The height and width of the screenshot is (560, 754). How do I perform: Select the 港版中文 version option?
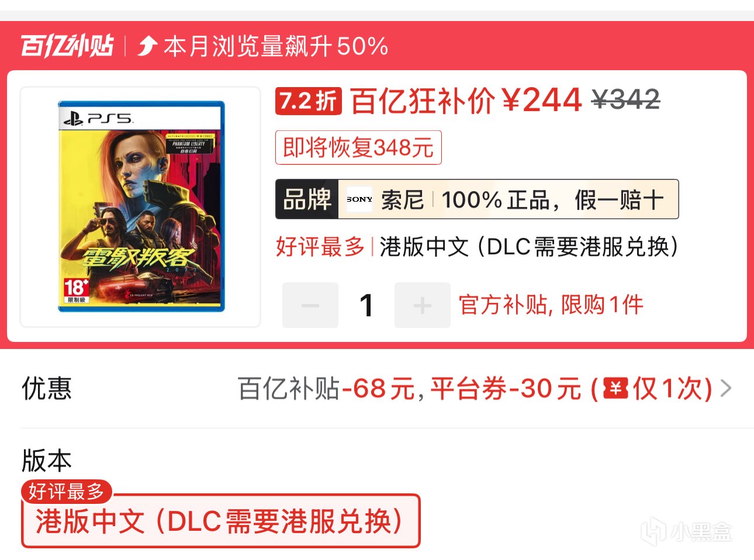tap(220, 521)
